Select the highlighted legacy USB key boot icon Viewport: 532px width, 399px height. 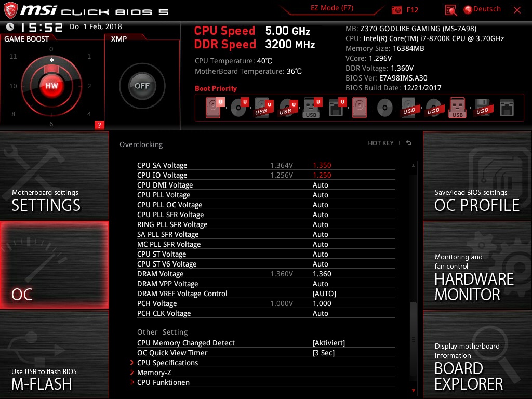(x=457, y=108)
